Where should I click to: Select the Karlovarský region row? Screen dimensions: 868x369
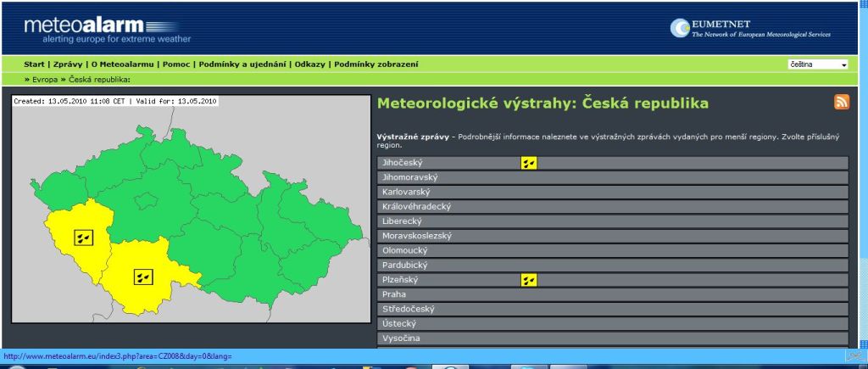click(612, 192)
